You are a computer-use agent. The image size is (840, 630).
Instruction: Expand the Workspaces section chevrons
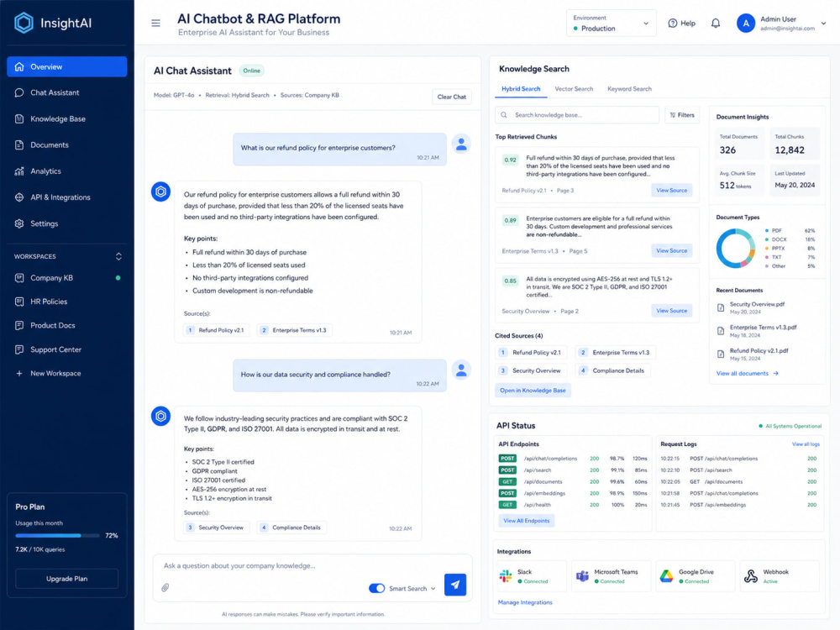118,256
